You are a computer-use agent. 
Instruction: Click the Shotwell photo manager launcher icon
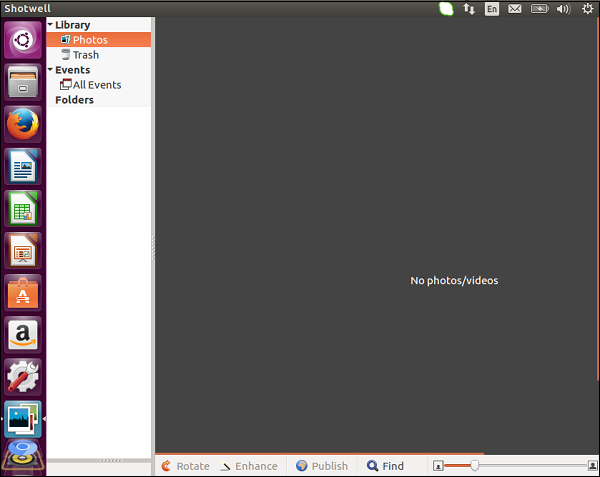tap(23, 419)
